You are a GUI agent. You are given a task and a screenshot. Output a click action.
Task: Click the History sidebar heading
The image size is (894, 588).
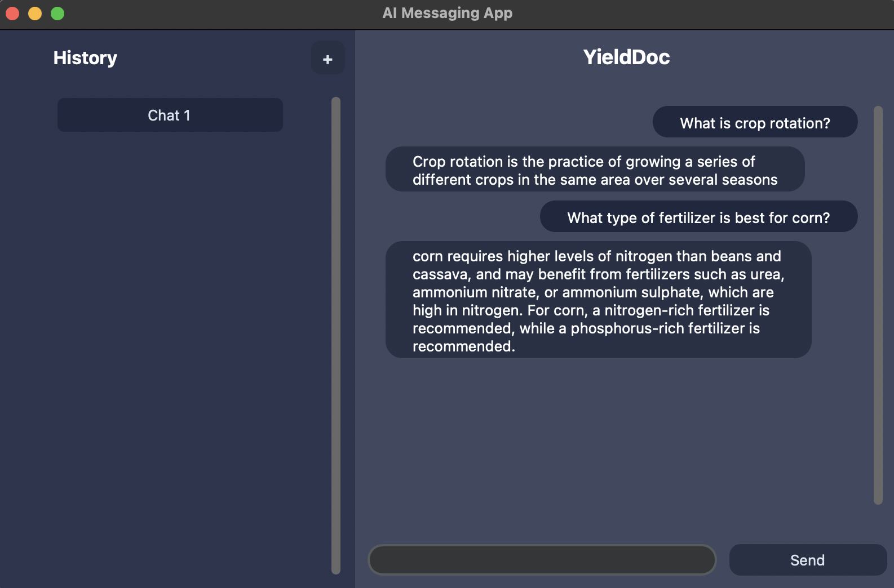pyautogui.click(x=85, y=57)
